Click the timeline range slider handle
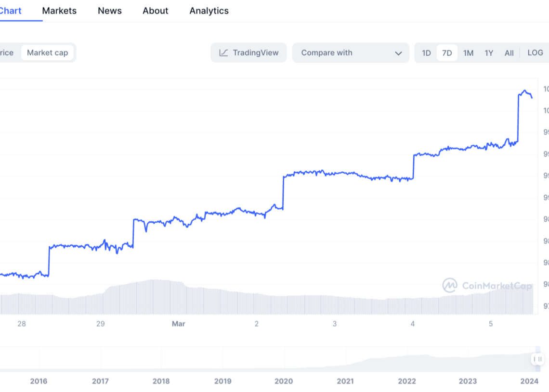This screenshot has width=549, height=392. (537, 359)
